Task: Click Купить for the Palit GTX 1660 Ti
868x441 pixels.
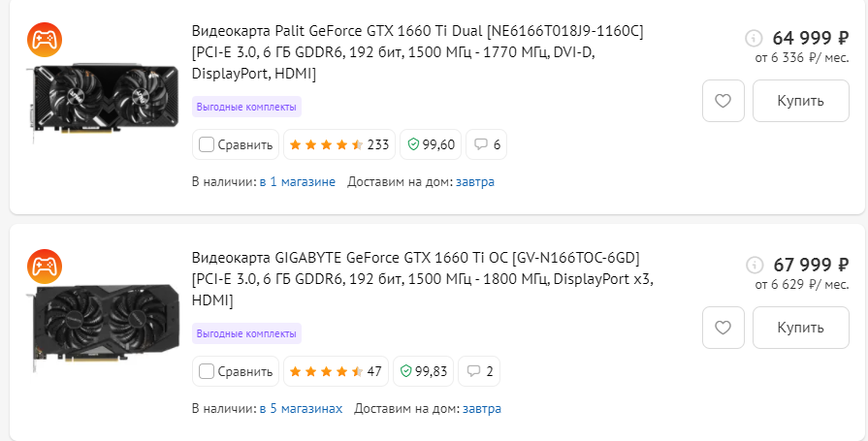Action: pyautogui.click(x=800, y=101)
